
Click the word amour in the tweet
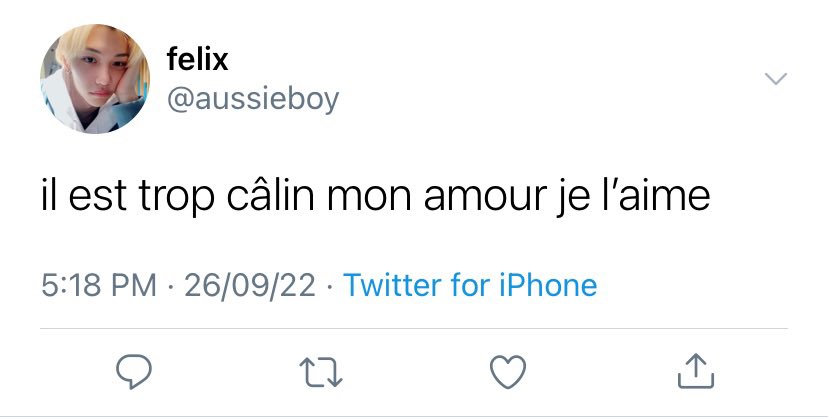click(x=485, y=195)
